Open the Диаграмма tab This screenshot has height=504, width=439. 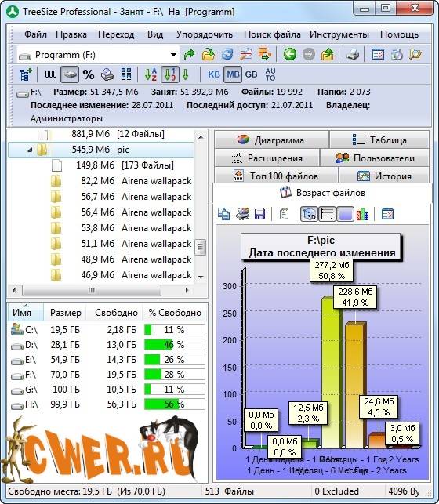click(x=271, y=140)
